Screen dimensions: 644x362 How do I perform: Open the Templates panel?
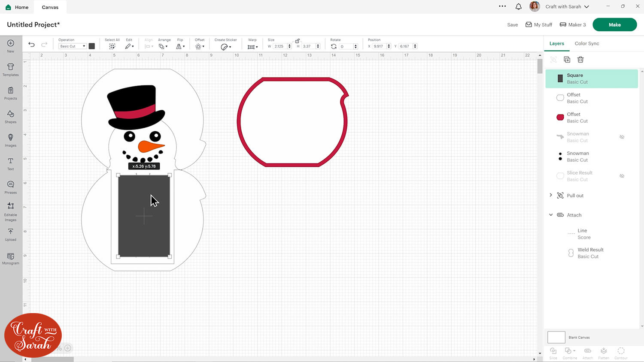click(11, 69)
